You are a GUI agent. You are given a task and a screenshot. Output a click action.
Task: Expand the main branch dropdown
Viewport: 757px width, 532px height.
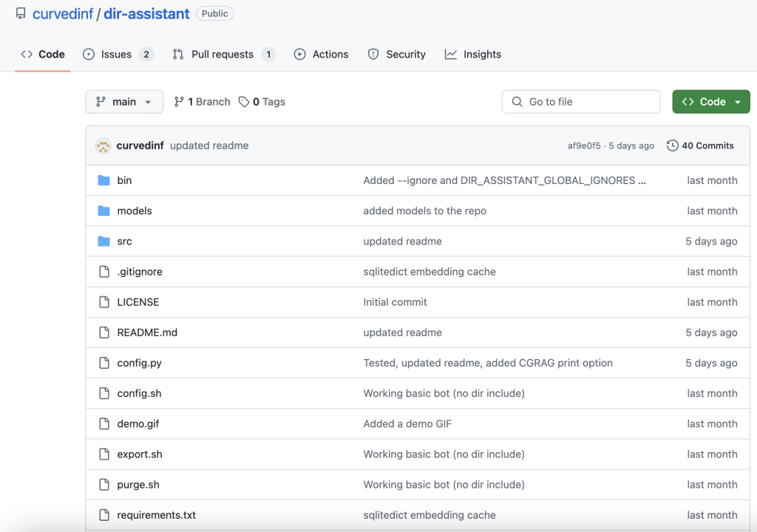[x=124, y=102]
